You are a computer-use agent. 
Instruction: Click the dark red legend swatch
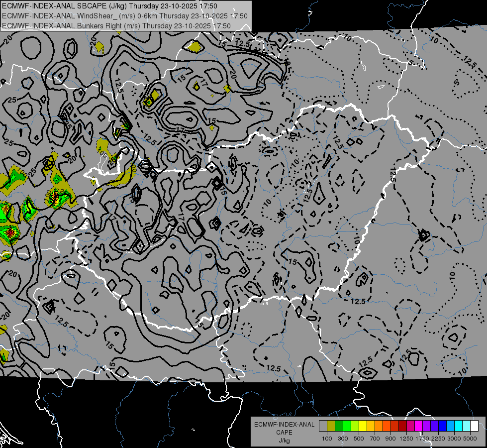[402, 426]
